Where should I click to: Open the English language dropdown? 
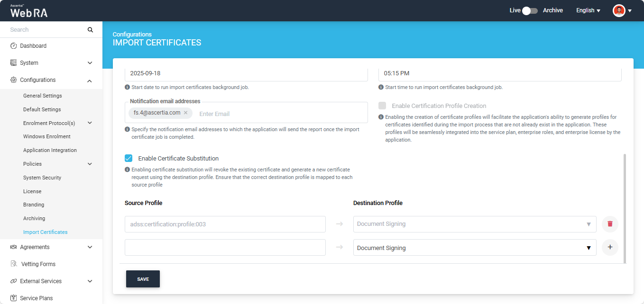pyautogui.click(x=588, y=10)
